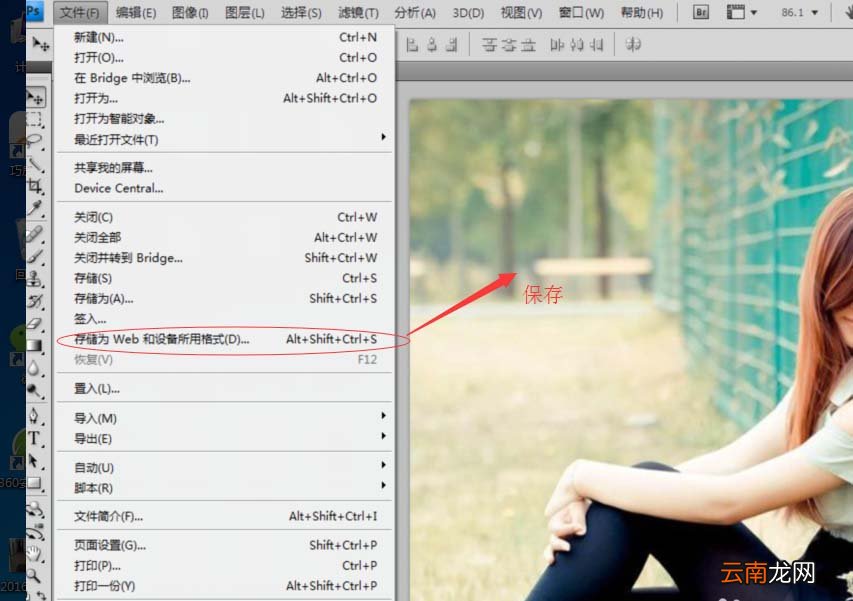853x601 pixels.
Task: Select the Brush tool
Action: pos(35,256)
